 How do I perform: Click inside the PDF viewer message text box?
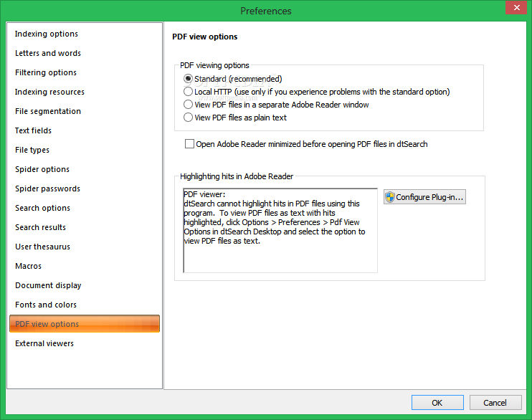[x=280, y=231]
